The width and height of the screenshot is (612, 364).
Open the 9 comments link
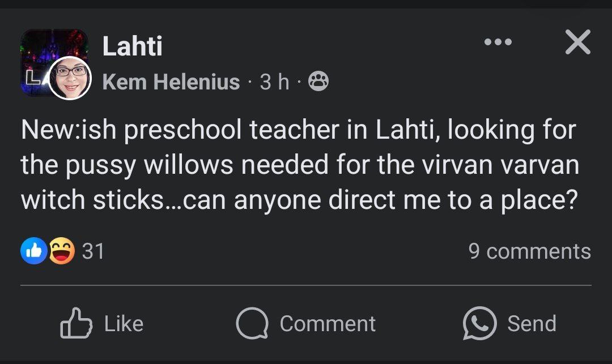click(x=529, y=251)
